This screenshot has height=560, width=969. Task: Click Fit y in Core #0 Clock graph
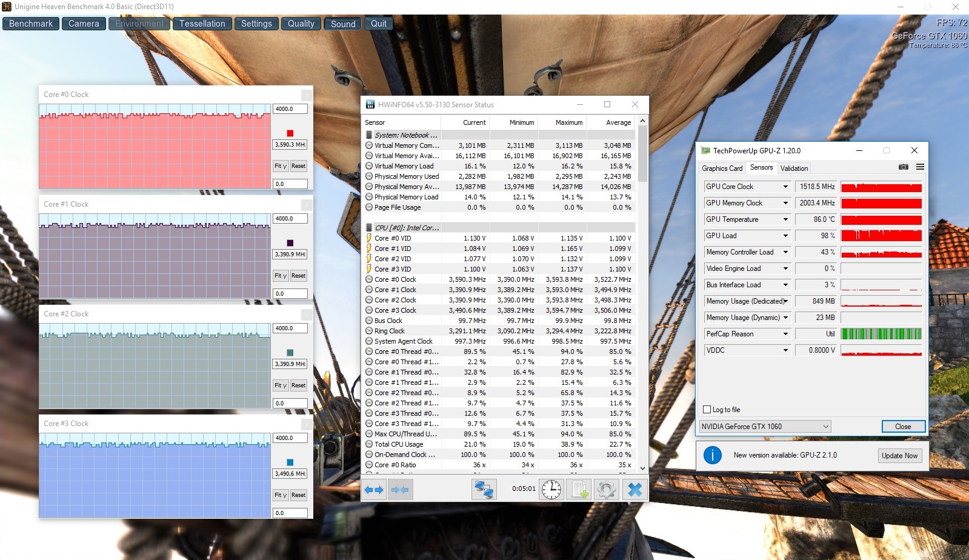click(280, 166)
